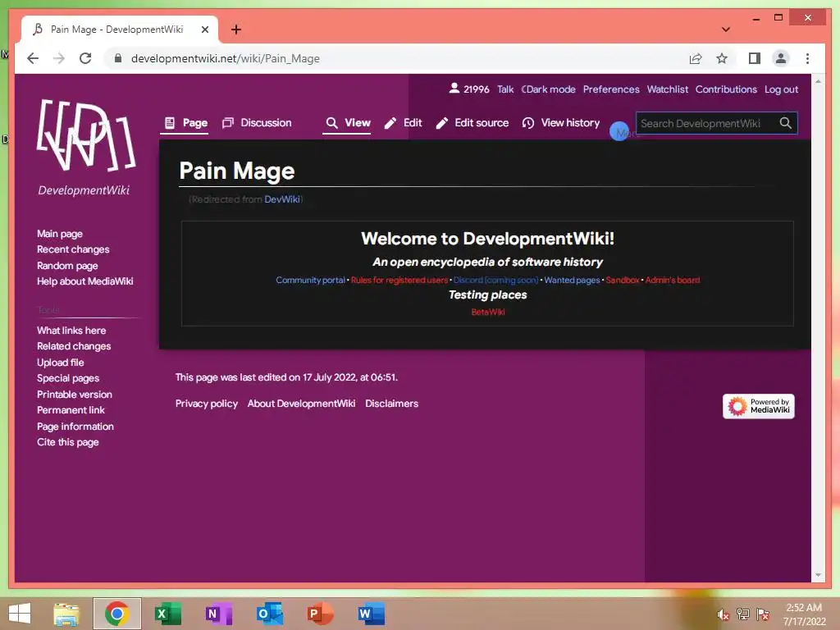The width and height of the screenshot is (840, 630).
Task: Expand the tab search chevron
Action: click(726, 30)
